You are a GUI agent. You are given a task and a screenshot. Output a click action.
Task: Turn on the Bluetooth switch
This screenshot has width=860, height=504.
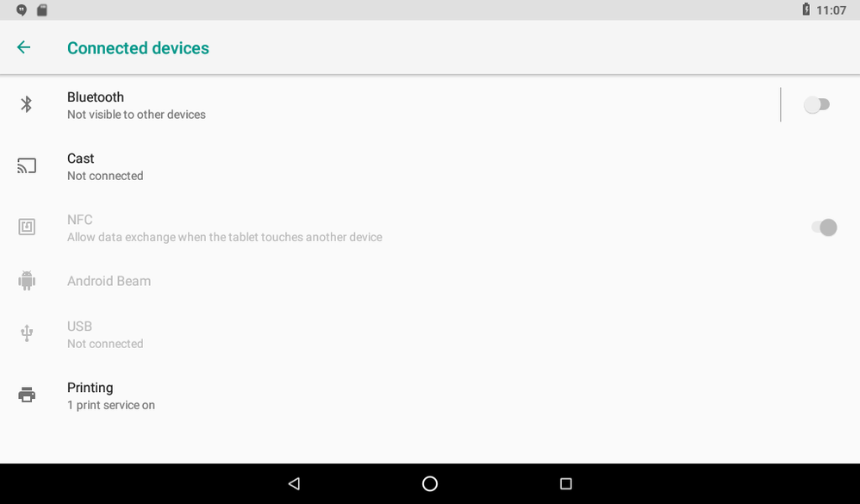(817, 104)
